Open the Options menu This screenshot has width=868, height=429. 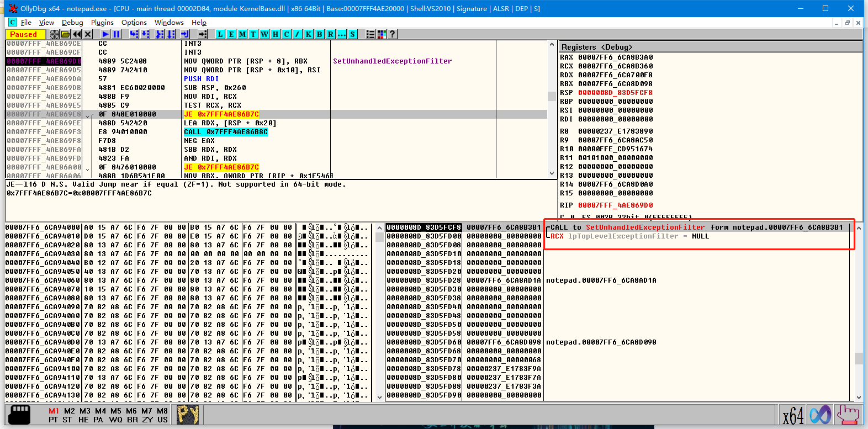tap(134, 23)
